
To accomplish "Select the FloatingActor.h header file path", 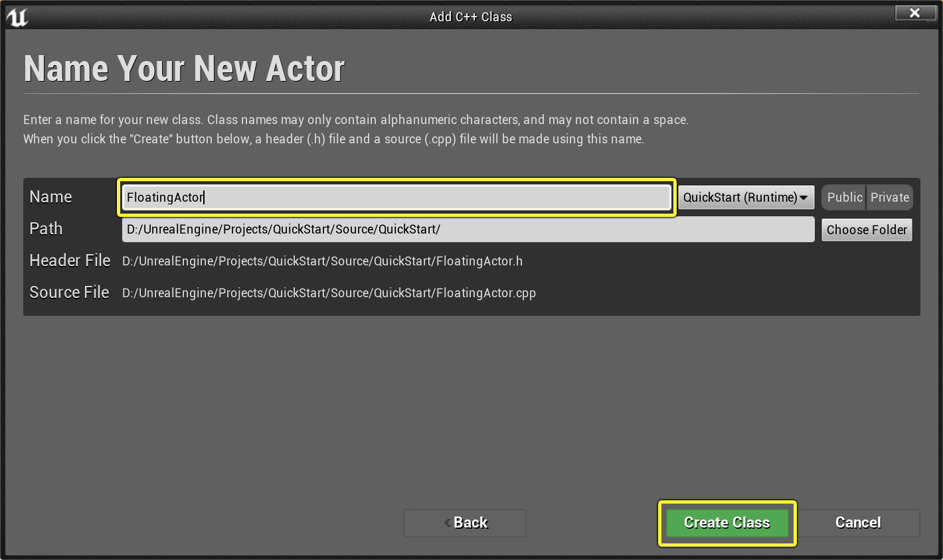I will [x=322, y=261].
